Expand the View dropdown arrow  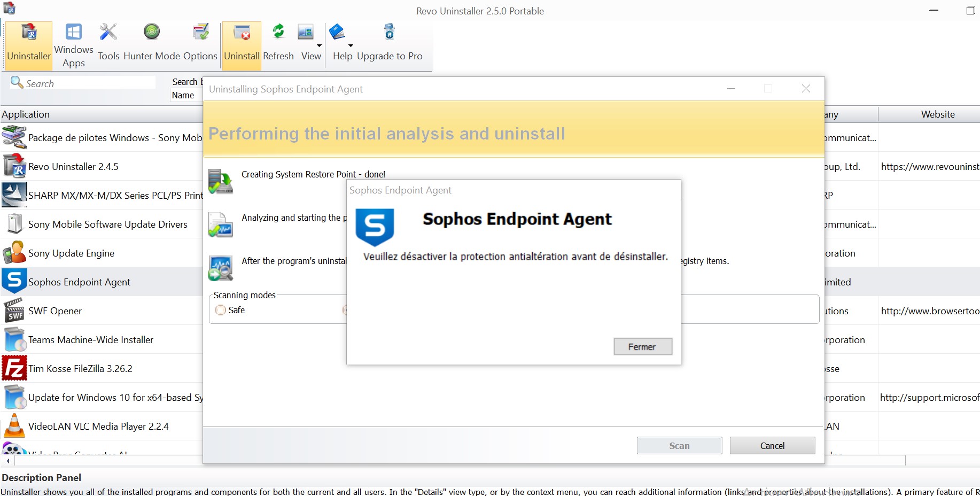(x=319, y=45)
